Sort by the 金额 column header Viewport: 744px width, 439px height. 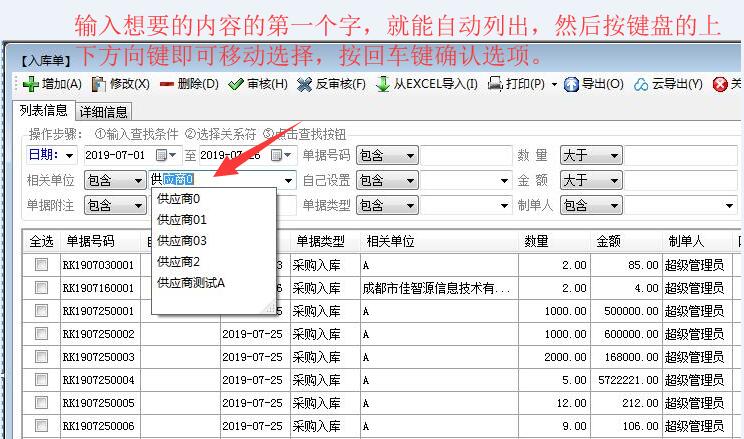(609, 242)
